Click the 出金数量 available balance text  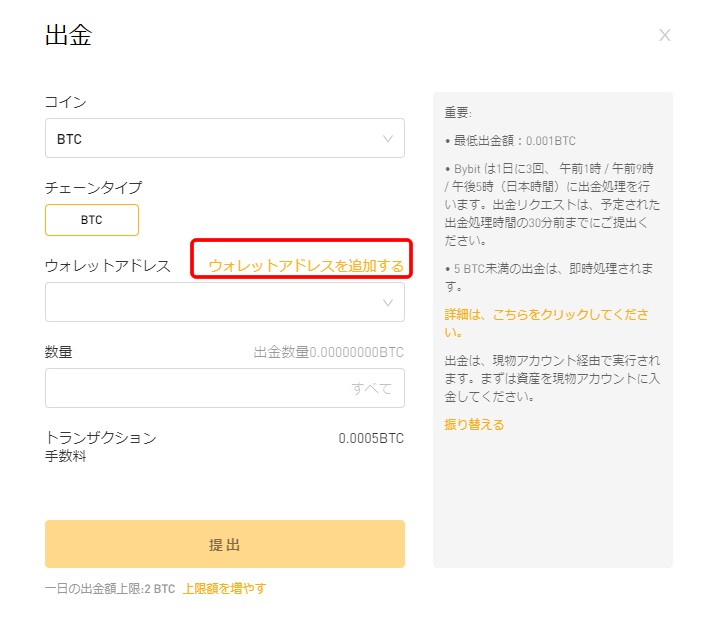point(329,352)
